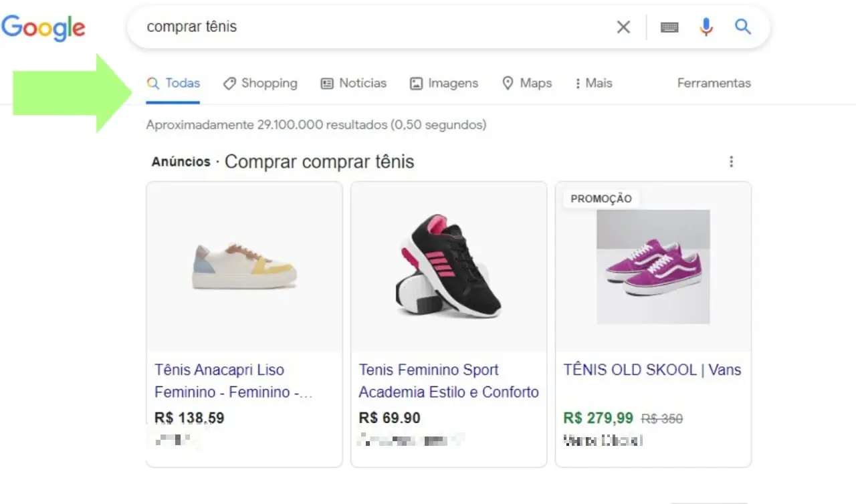Screen dimensions: 856x504
Task: Open the Notícias tab
Action: click(x=354, y=84)
